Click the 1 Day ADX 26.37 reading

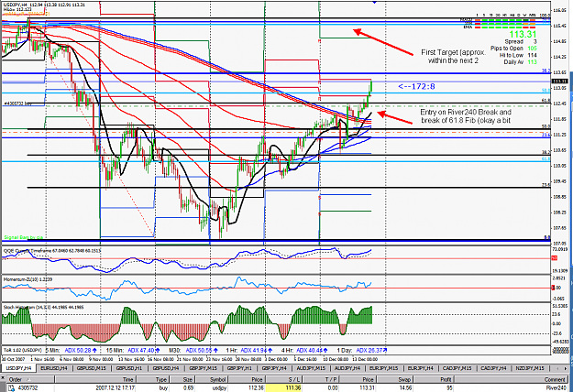pyautogui.click(x=371, y=351)
